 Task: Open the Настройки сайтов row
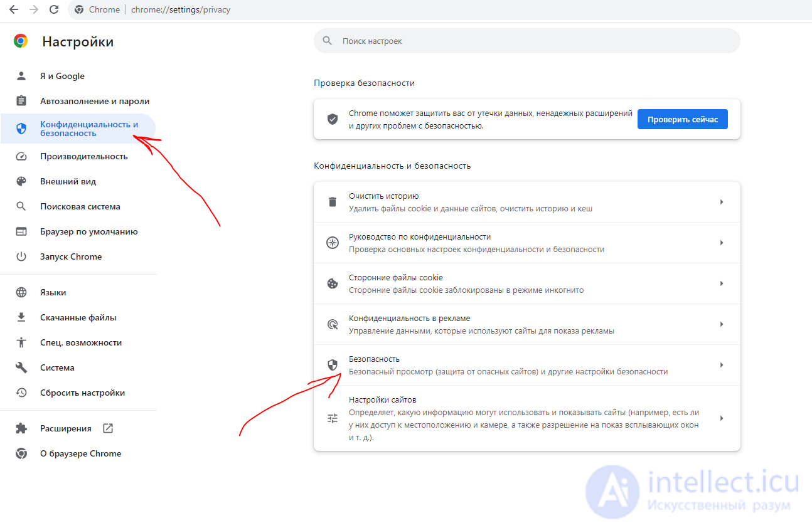tap(527, 418)
